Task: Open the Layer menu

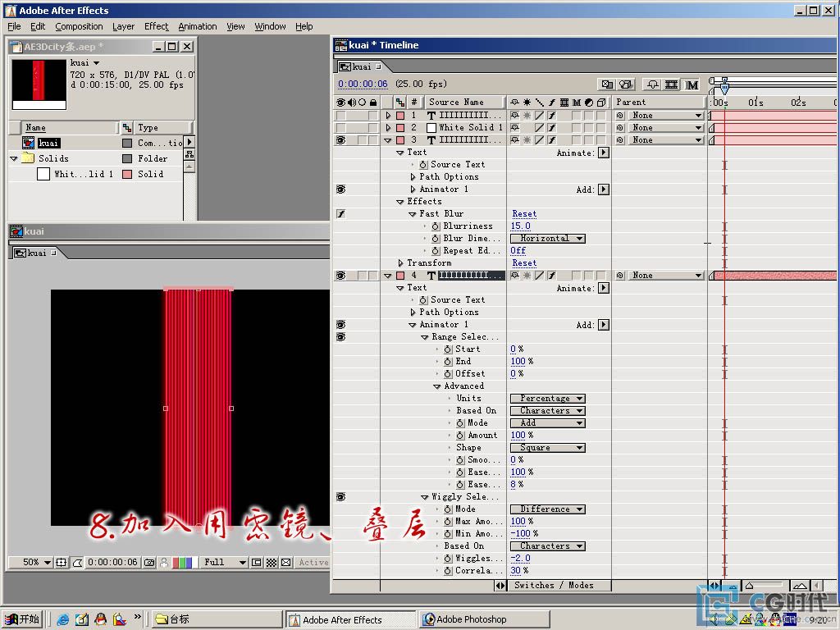Action: [x=123, y=26]
